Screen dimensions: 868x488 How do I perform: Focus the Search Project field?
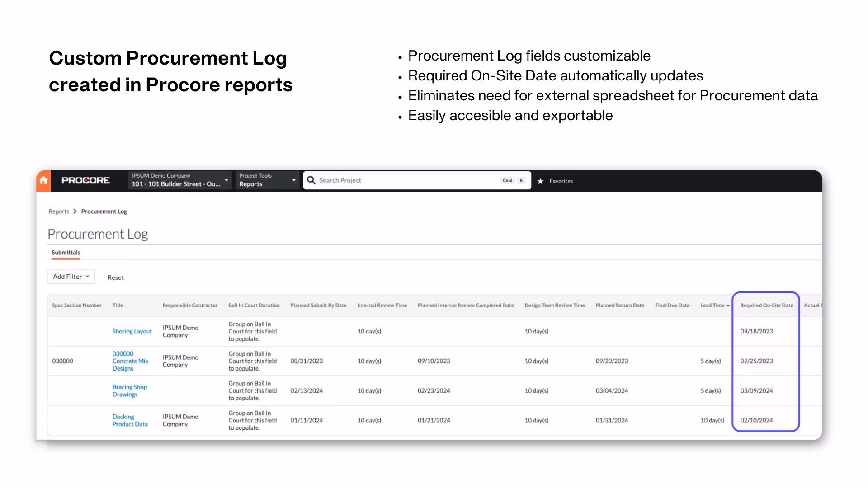417,180
